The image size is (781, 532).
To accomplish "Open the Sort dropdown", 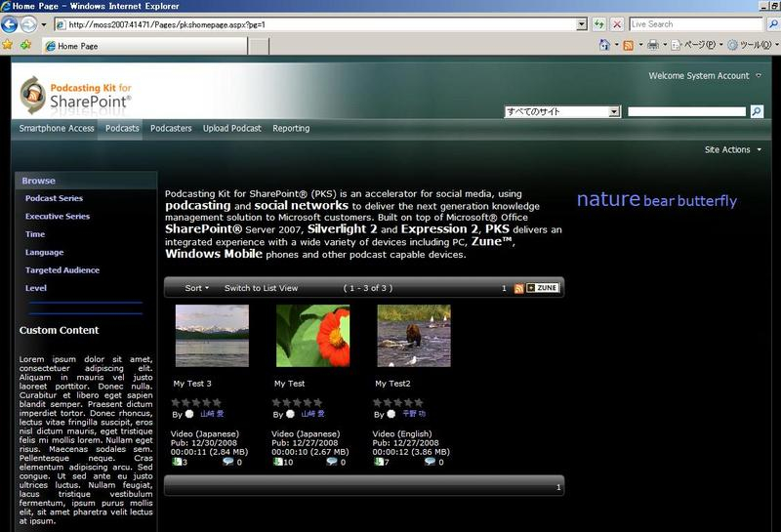I will 197,288.
